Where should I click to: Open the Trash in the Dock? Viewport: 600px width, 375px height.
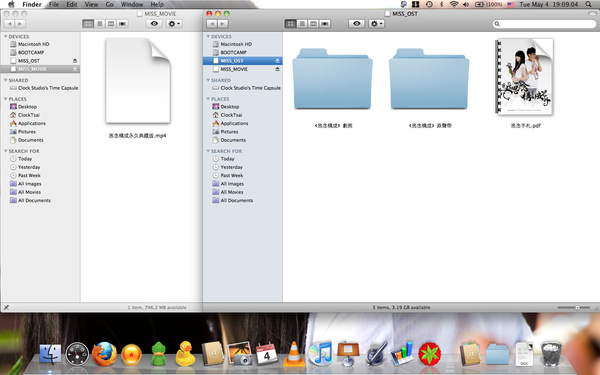[551, 354]
